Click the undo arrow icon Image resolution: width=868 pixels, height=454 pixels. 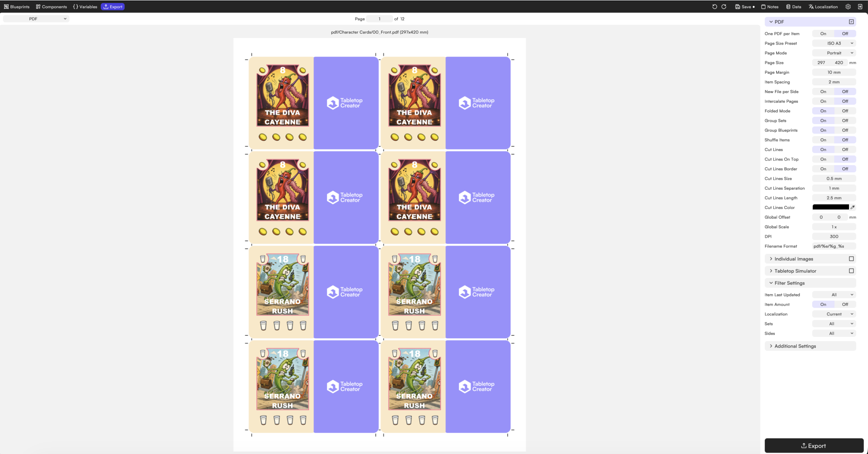coord(714,6)
